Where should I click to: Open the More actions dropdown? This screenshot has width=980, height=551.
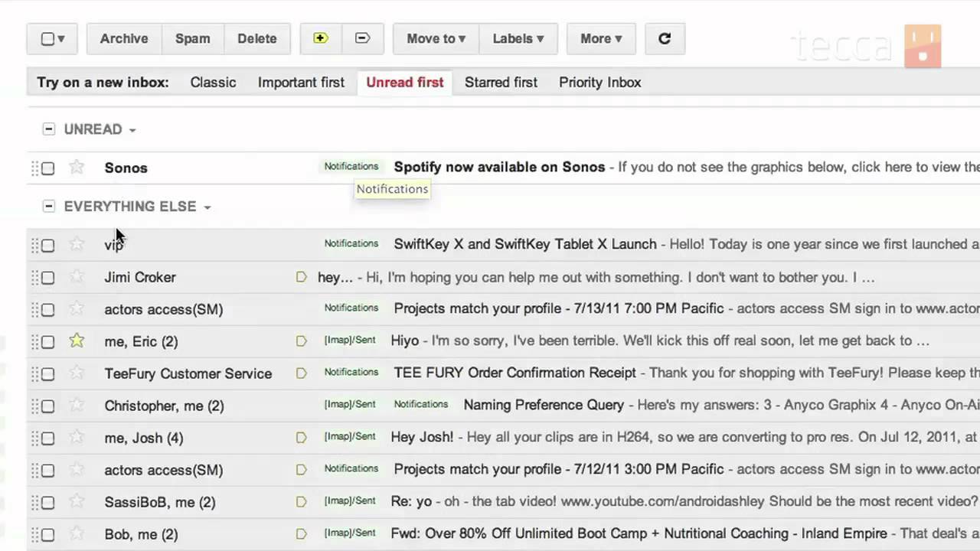pos(600,38)
